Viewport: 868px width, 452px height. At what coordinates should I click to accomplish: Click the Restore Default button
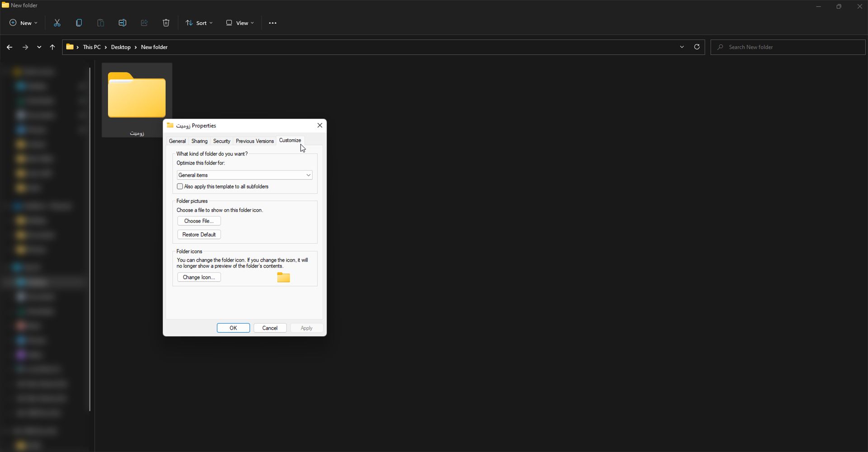(199, 235)
